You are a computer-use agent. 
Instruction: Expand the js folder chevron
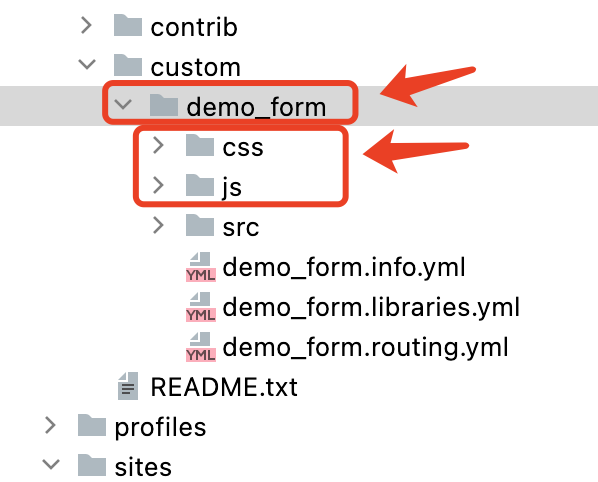(x=158, y=185)
